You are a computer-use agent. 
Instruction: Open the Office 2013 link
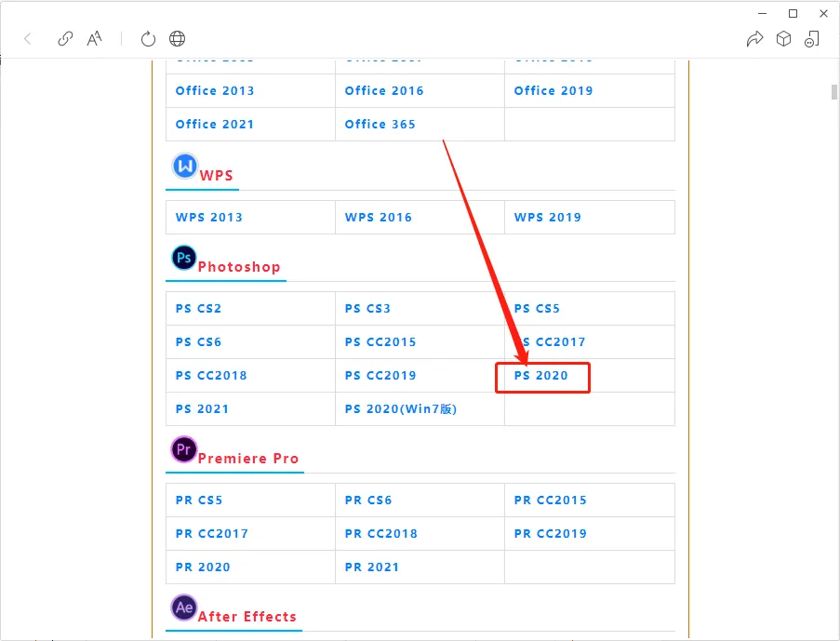tap(215, 90)
